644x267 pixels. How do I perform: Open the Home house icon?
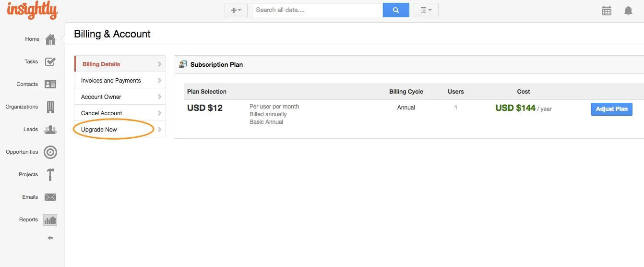click(50, 39)
